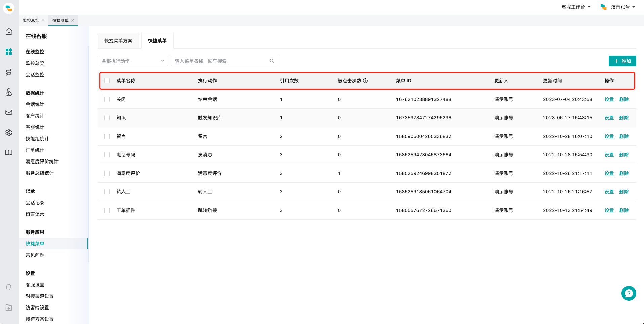
Task: Open 常见问题 in the sidebar
Action: (35, 255)
